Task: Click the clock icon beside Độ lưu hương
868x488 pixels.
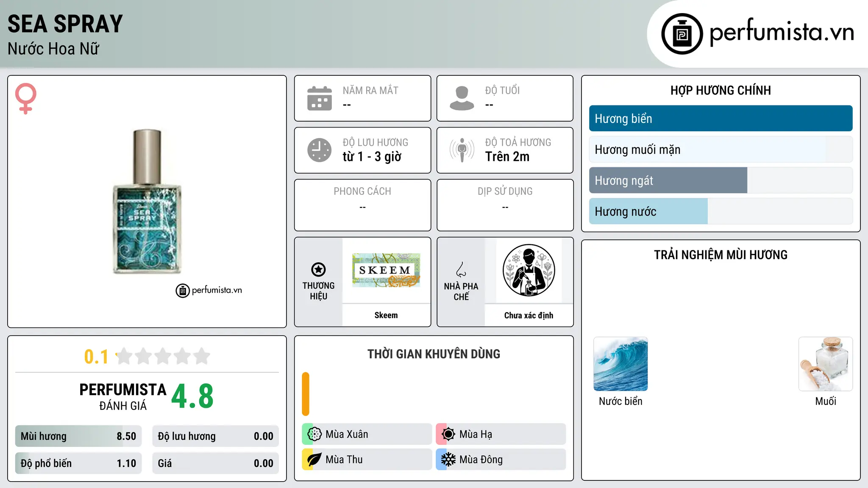Action: [320, 150]
